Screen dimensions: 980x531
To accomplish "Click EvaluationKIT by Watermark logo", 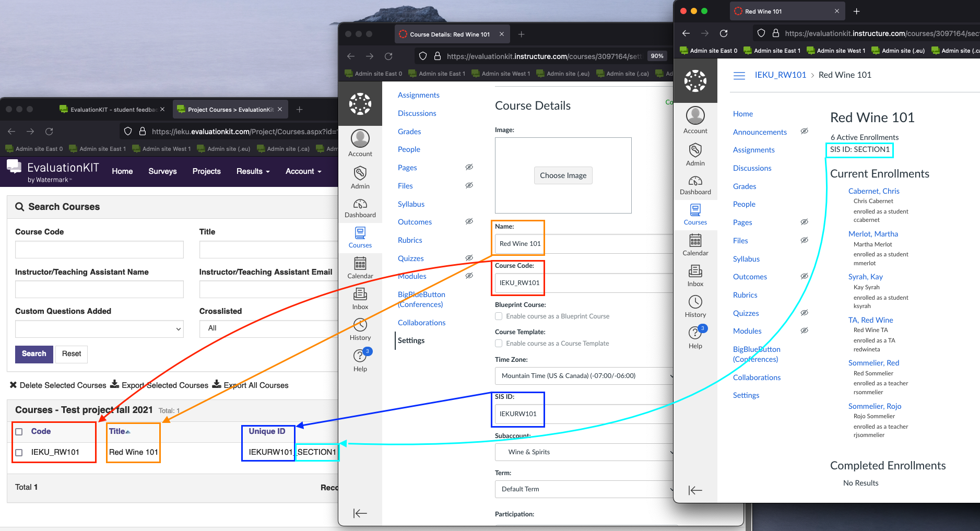I will point(53,172).
